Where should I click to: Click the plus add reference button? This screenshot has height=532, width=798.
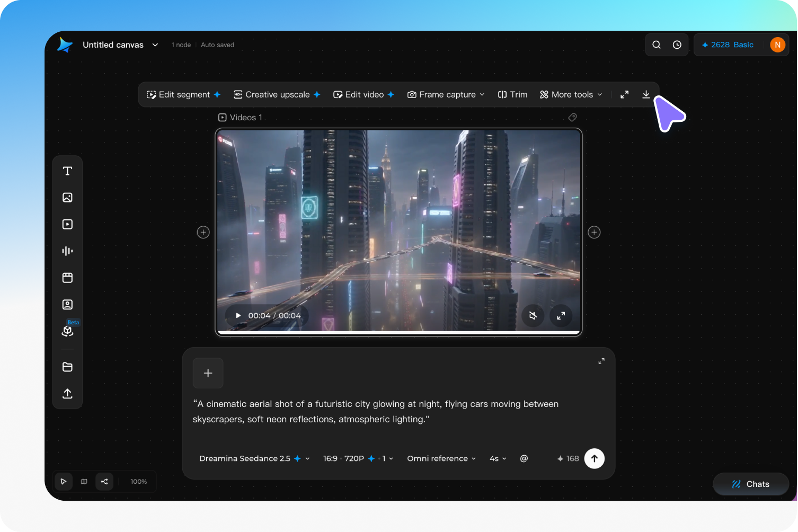208,373
